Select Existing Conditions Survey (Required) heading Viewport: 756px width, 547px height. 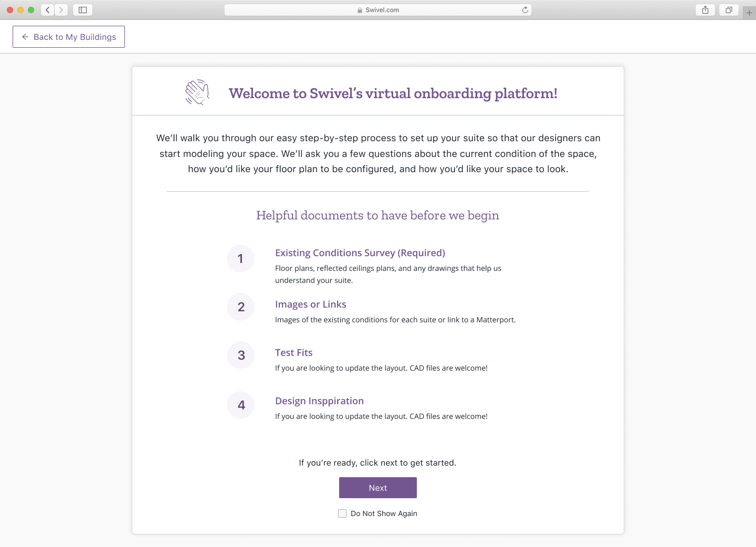click(360, 253)
